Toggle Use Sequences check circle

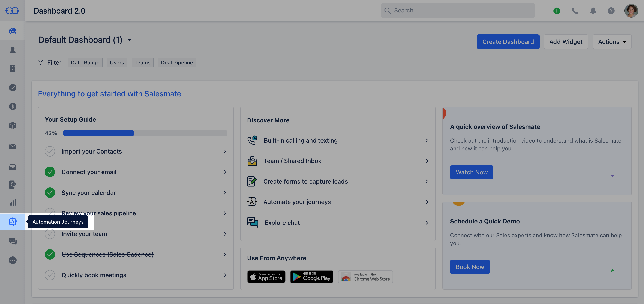[50, 254]
